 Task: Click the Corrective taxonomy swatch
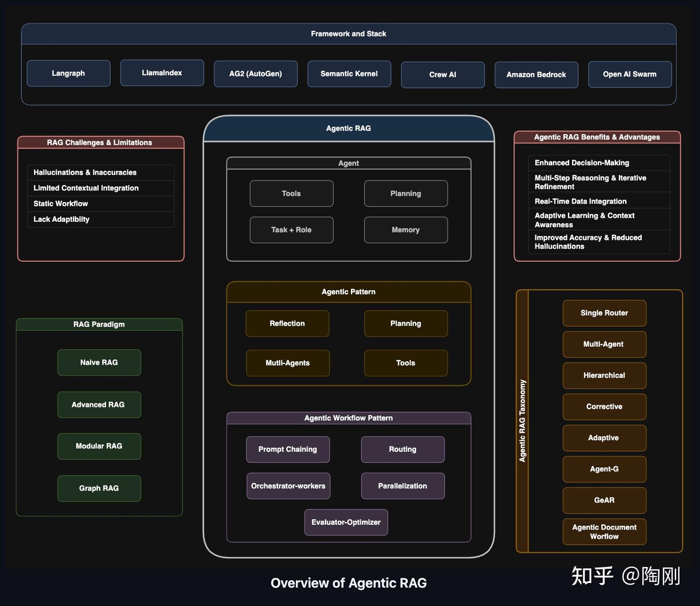[604, 407]
